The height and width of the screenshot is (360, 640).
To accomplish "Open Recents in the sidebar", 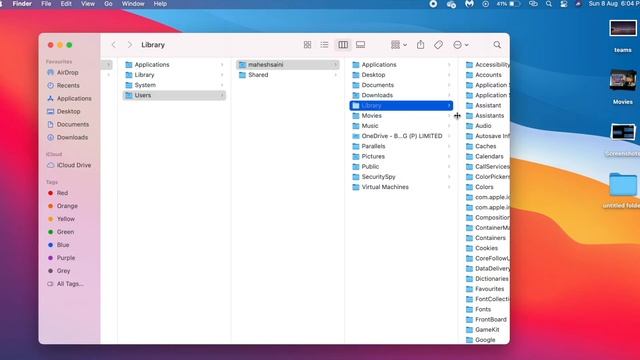I will (x=63, y=85).
